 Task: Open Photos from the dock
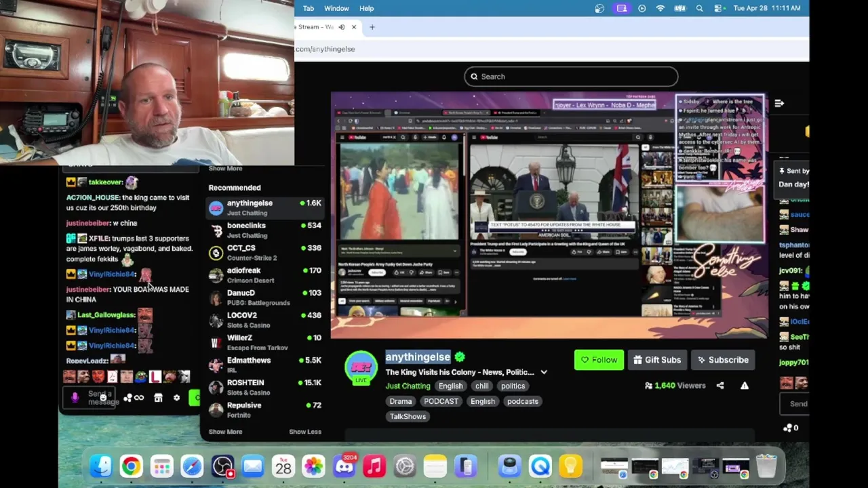pos(313,466)
